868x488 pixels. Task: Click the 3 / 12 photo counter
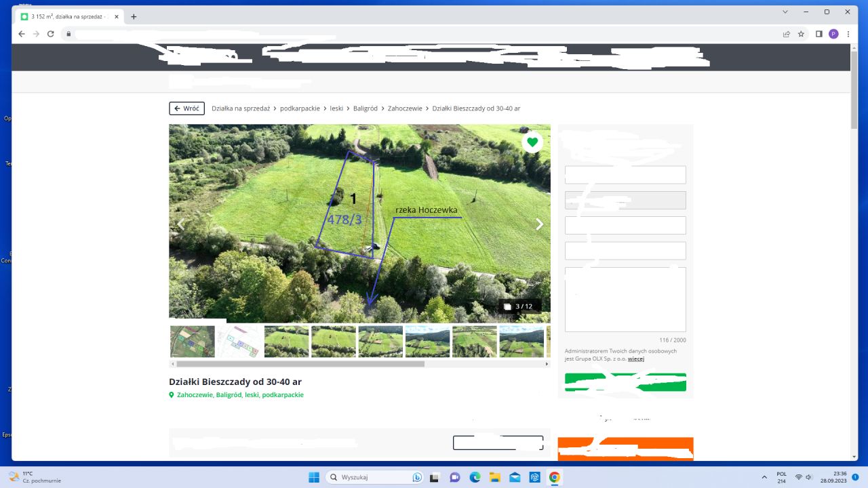519,306
